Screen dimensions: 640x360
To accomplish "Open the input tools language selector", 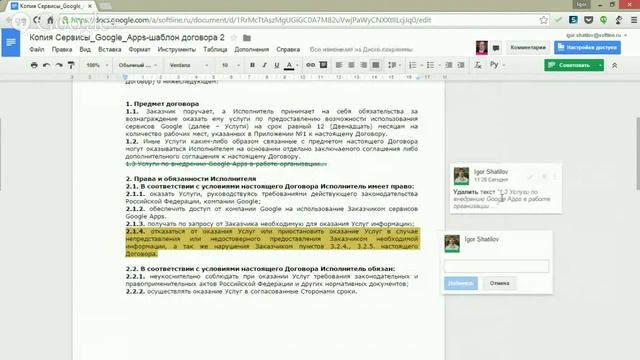I will 497,65.
